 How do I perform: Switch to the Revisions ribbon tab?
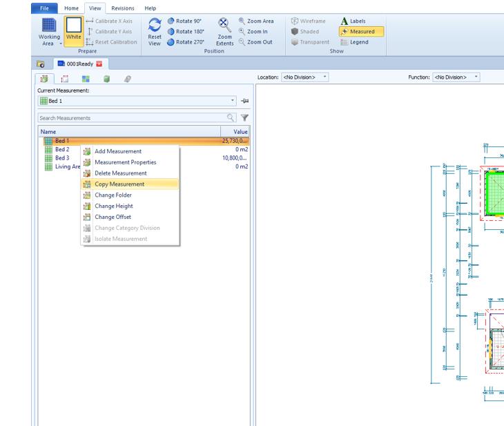point(123,8)
